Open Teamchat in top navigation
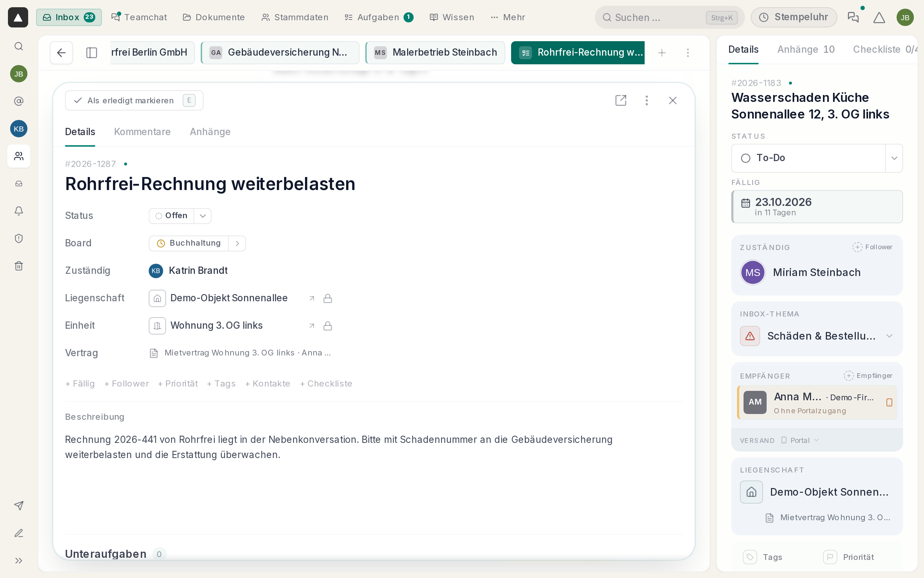 point(139,17)
